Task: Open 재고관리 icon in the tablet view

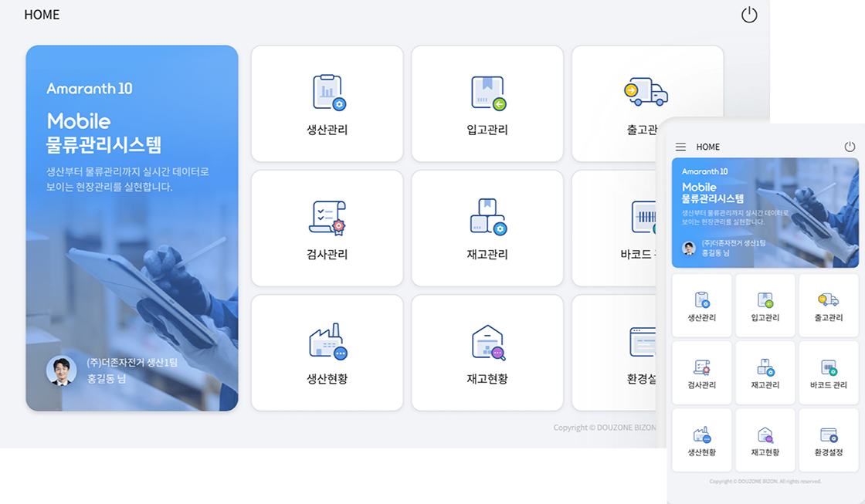Action: 488,217
